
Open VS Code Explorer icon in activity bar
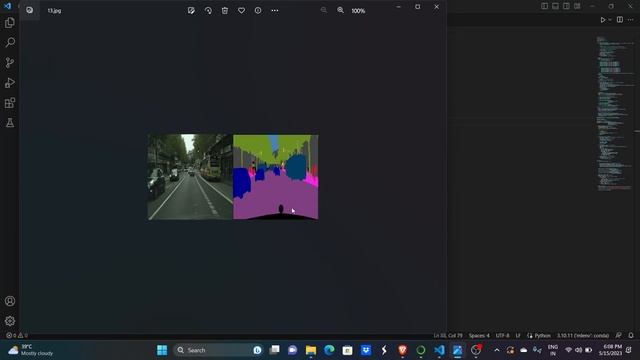coord(10,22)
